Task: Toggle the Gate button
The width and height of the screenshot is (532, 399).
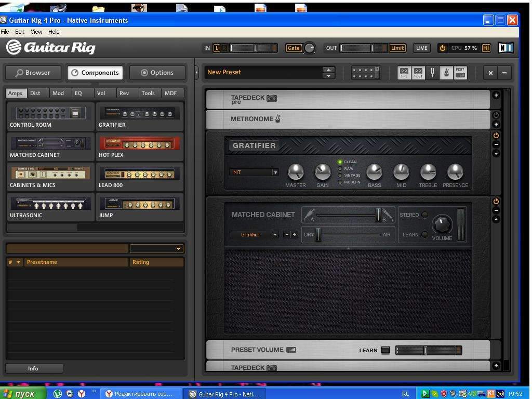Action: pos(294,48)
